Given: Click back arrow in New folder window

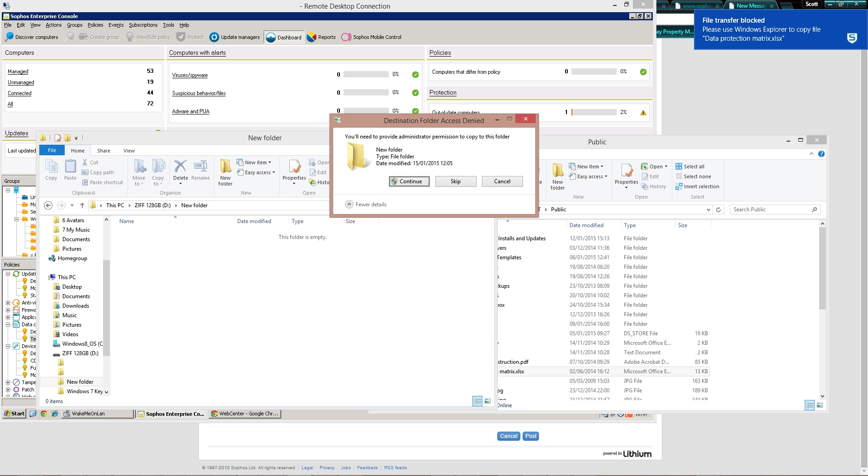Looking at the screenshot, I should click(x=48, y=205).
